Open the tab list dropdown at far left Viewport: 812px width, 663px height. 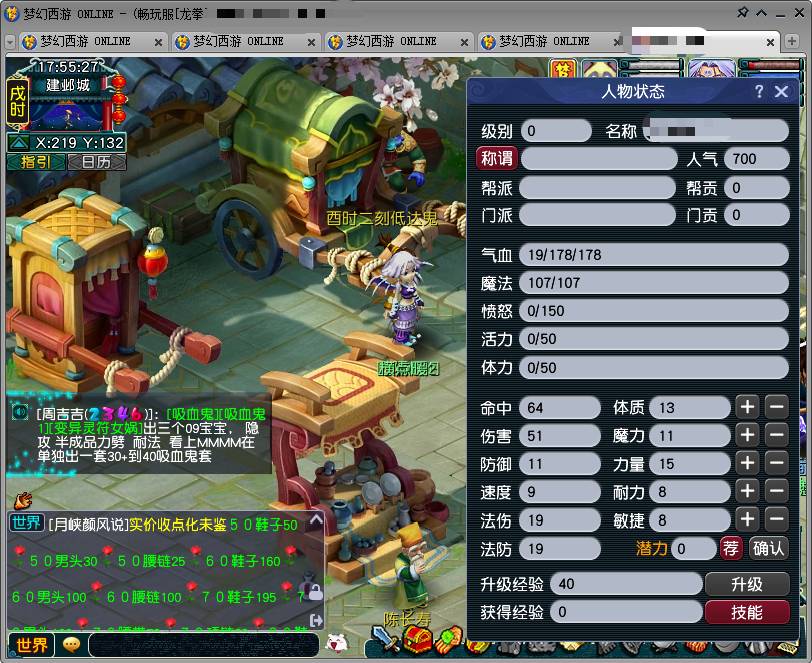pos(10,41)
